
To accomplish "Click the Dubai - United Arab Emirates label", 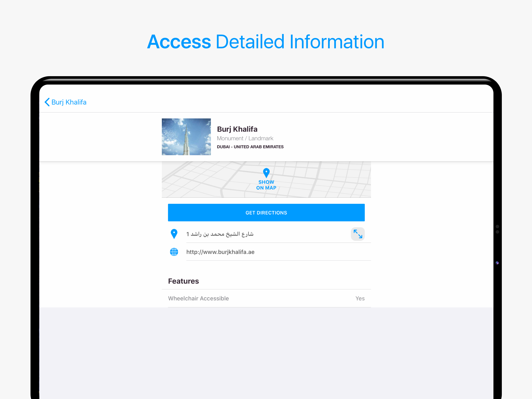I will [250, 147].
